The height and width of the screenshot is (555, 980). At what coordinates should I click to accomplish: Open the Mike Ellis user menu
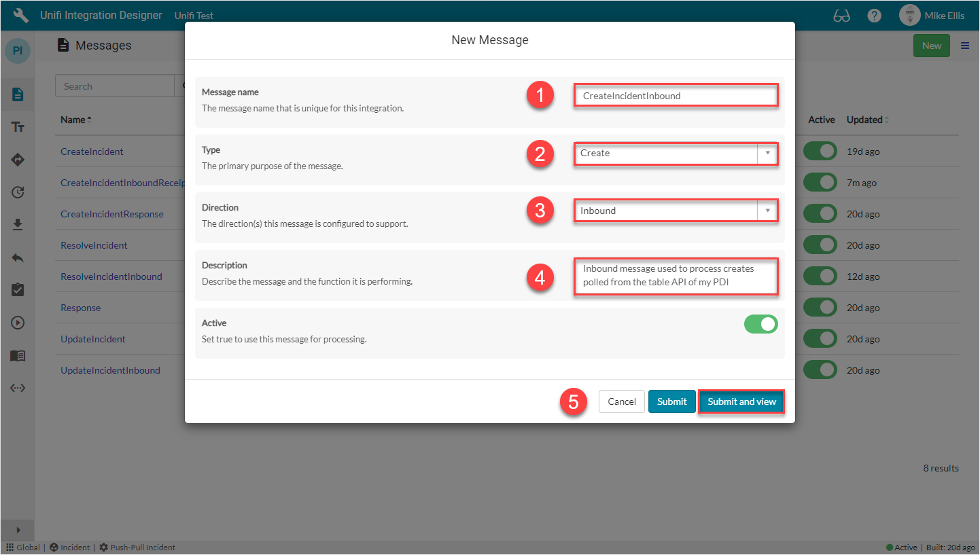point(931,16)
